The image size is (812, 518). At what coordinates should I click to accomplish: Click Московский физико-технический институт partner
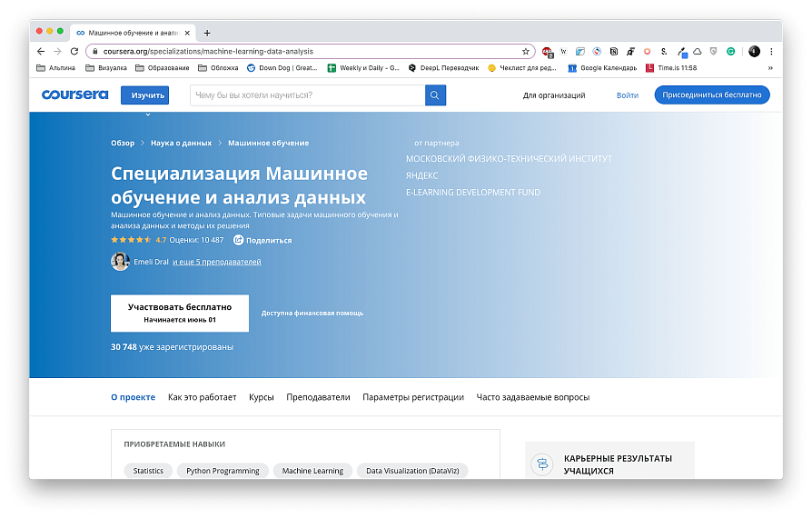[509, 158]
